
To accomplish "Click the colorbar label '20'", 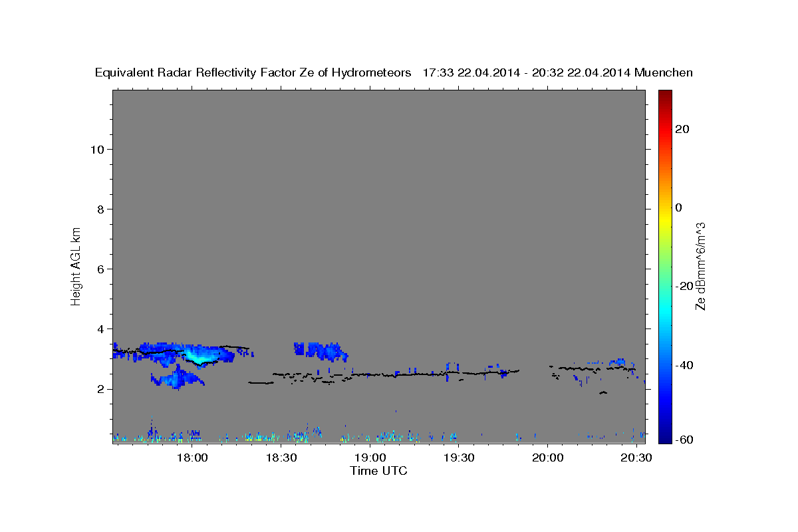I will (682, 129).
